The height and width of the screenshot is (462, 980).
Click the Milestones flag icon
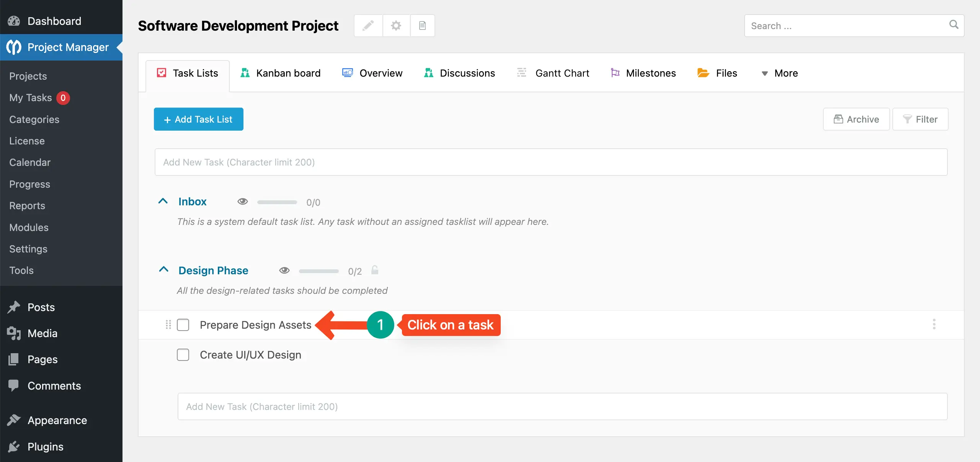point(615,73)
